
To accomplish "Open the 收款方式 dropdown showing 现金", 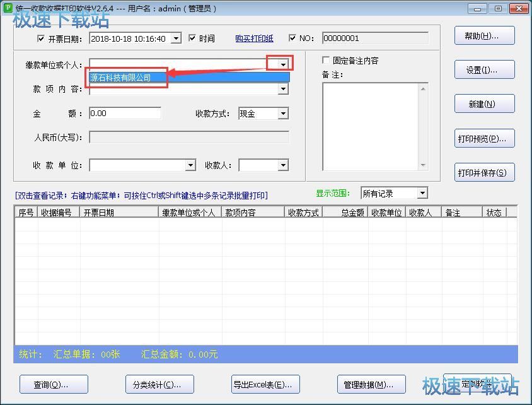I will point(283,114).
